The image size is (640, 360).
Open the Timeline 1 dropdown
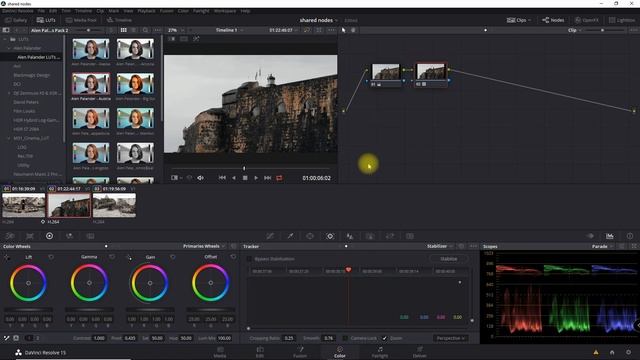229,30
